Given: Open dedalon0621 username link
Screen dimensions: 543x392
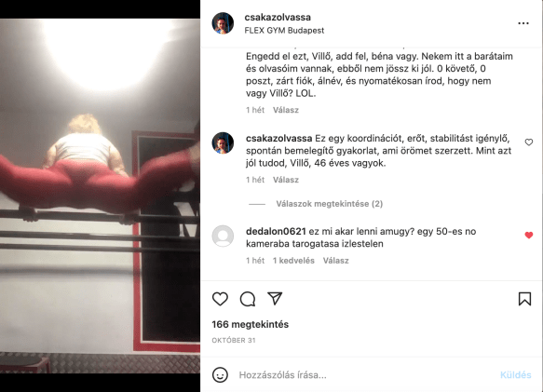Looking at the screenshot, I should (276, 231).
